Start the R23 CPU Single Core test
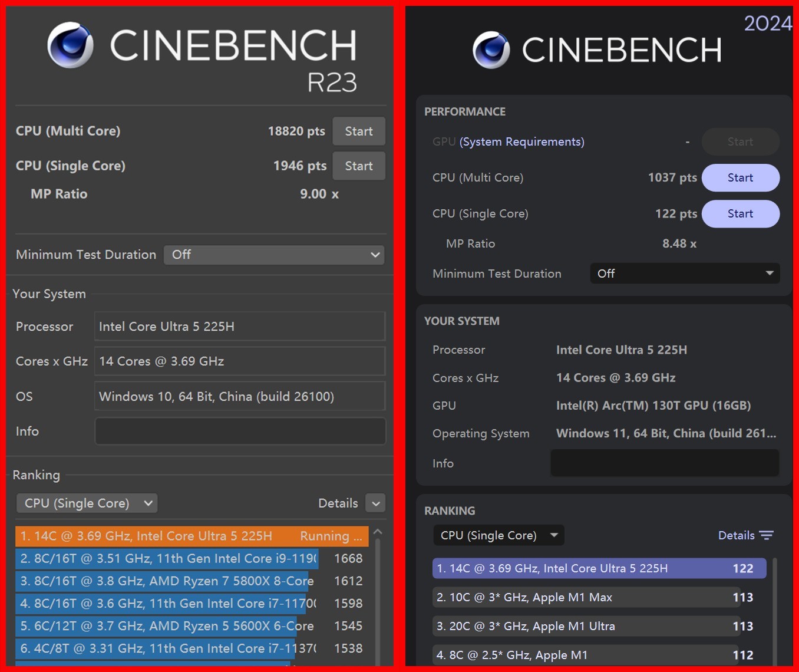 click(x=359, y=166)
